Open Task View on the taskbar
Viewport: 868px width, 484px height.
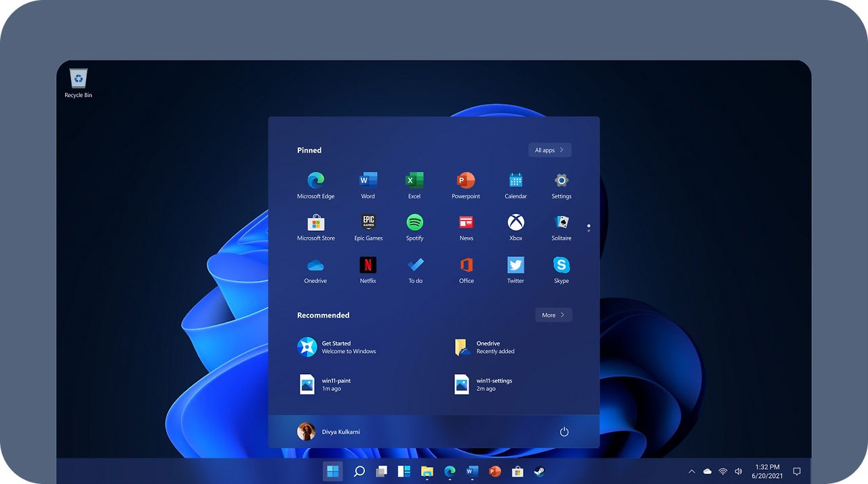click(x=382, y=471)
